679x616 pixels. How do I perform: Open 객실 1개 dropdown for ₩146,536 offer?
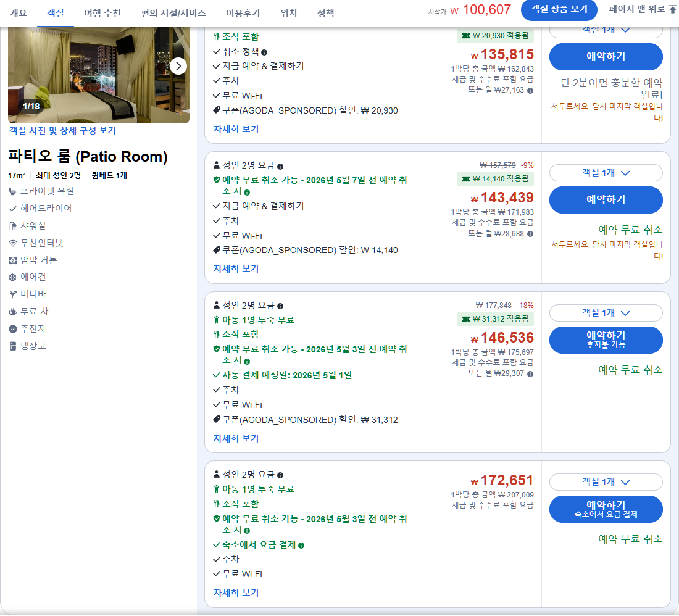606,312
